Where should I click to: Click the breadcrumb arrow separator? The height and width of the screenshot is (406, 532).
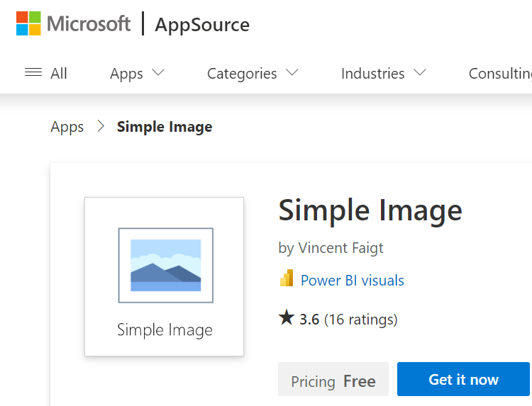click(x=101, y=126)
